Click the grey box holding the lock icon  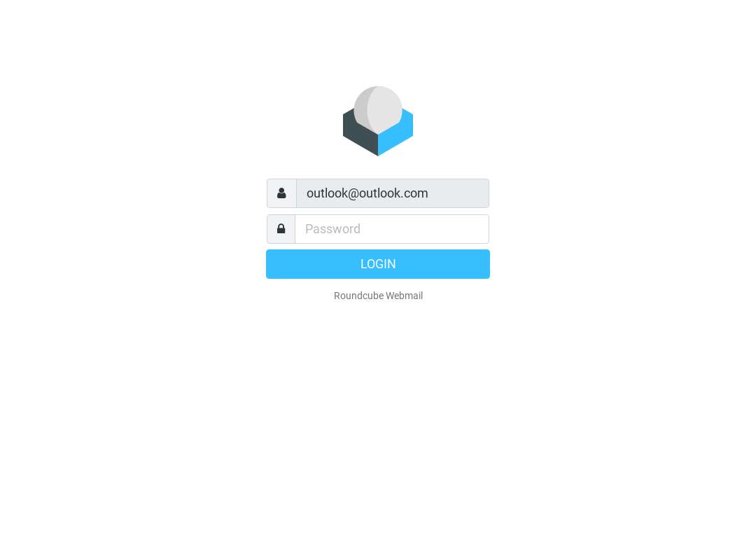[281, 228]
